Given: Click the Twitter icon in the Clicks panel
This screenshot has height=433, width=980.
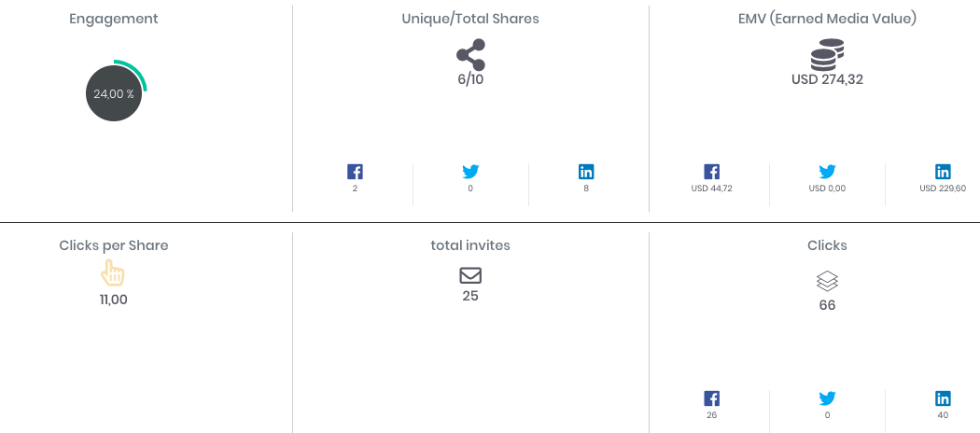Looking at the screenshot, I should tap(828, 398).
